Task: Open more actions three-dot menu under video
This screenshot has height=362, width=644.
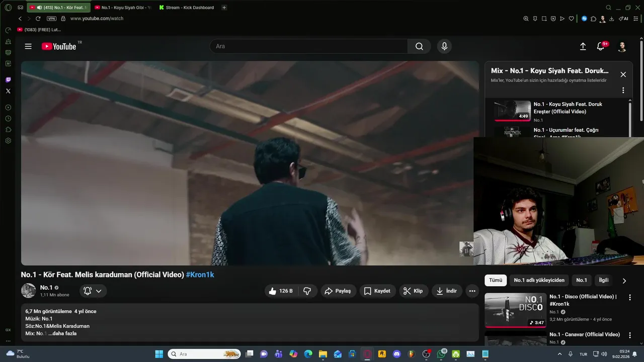Action: [x=472, y=291]
